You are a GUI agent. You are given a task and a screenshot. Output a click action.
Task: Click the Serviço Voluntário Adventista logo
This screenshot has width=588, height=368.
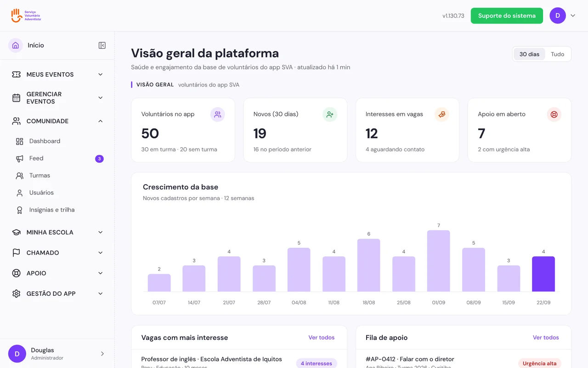pos(26,15)
